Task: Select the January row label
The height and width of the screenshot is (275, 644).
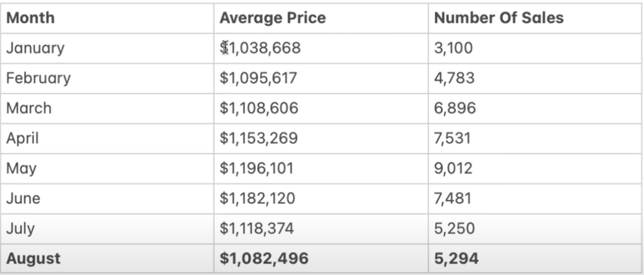Action: [x=35, y=48]
